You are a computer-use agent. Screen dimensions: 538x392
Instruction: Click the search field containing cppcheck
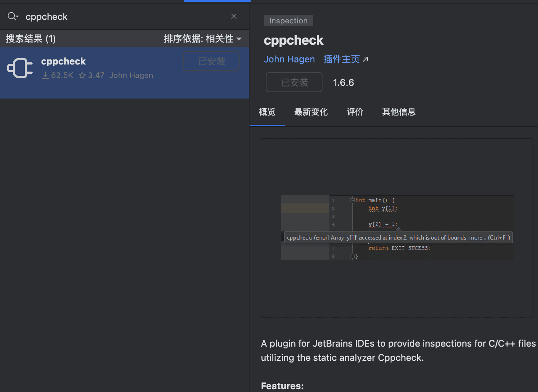124,17
